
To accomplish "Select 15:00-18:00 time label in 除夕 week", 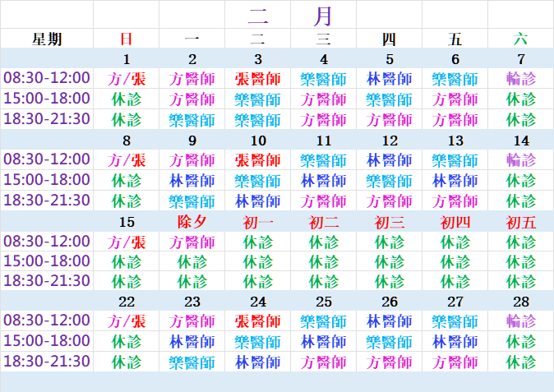I will point(47,261).
